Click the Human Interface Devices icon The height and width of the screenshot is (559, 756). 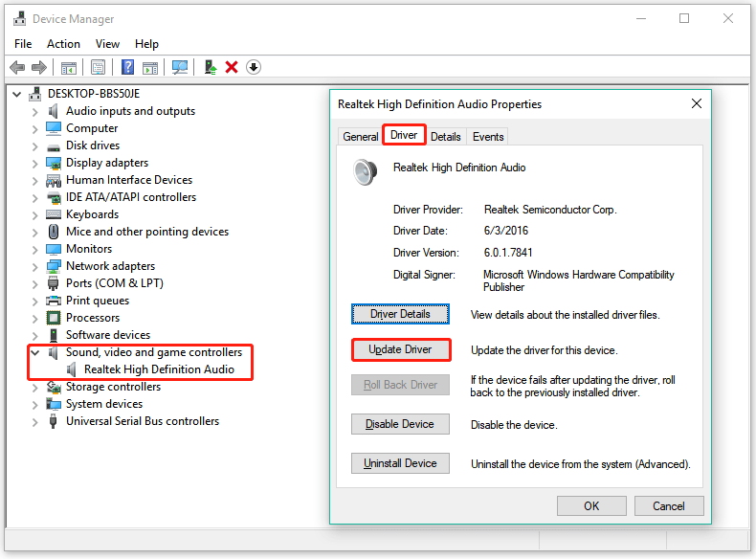coord(54,180)
